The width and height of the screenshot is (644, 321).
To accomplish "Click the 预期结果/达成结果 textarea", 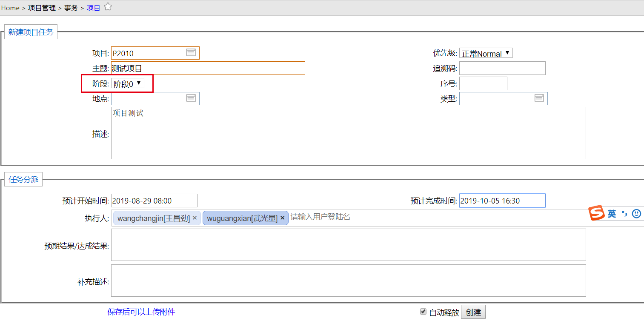I will (x=349, y=245).
